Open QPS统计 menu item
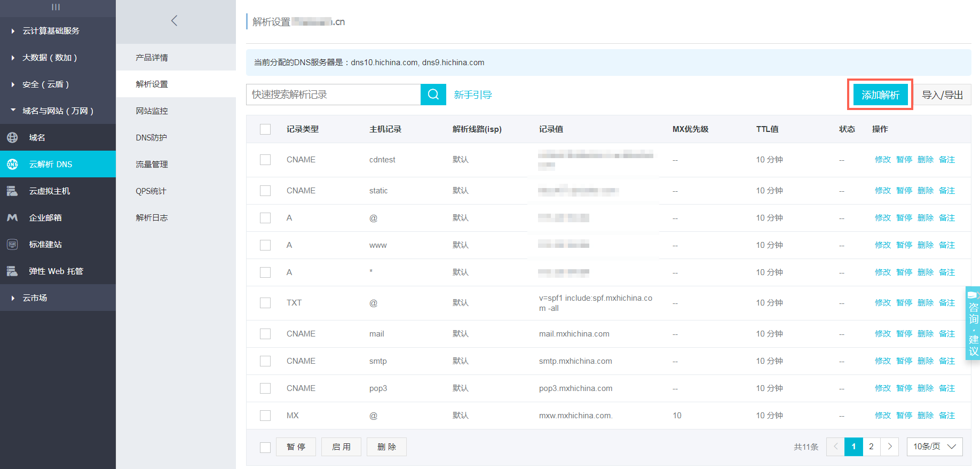The width and height of the screenshot is (980, 469). (176, 191)
